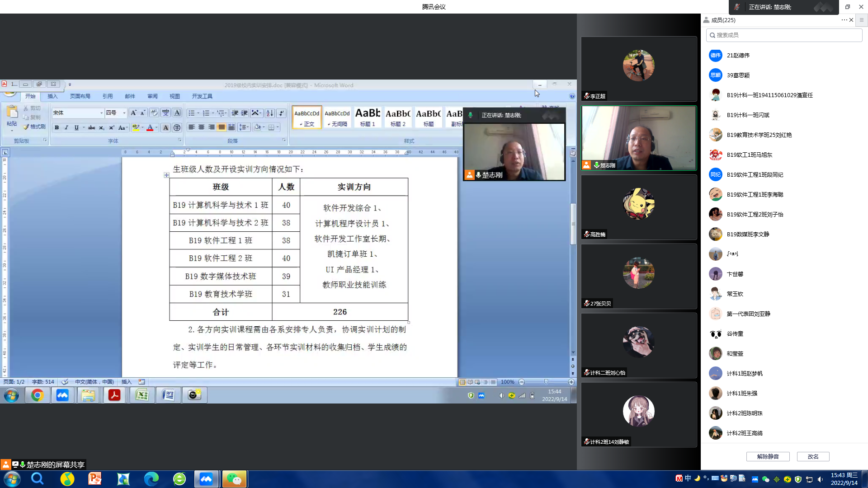
Task: Click the 解除静音 button
Action: pyautogui.click(x=768, y=456)
